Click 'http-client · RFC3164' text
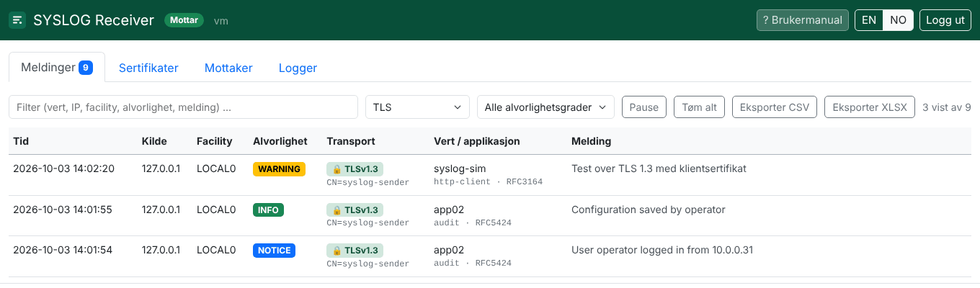This screenshot has width=980, height=288. click(488, 182)
